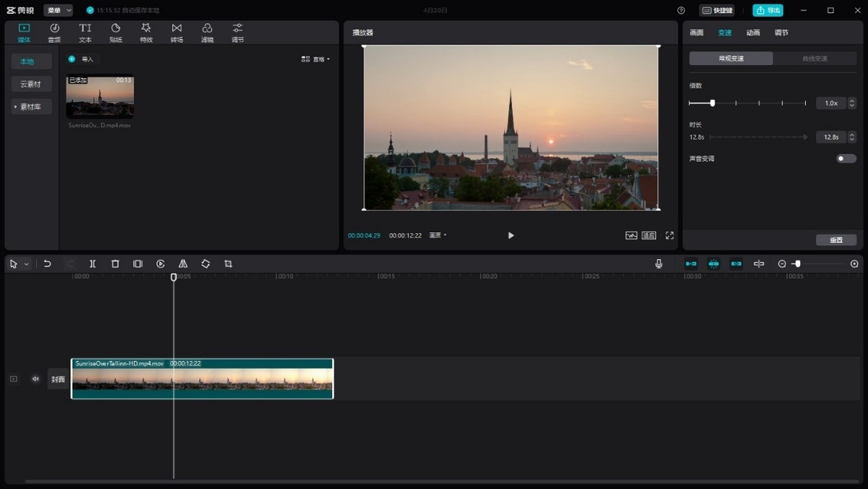Mute the video track audio
The width and height of the screenshot is (868, 489).
tap(35, 378)
